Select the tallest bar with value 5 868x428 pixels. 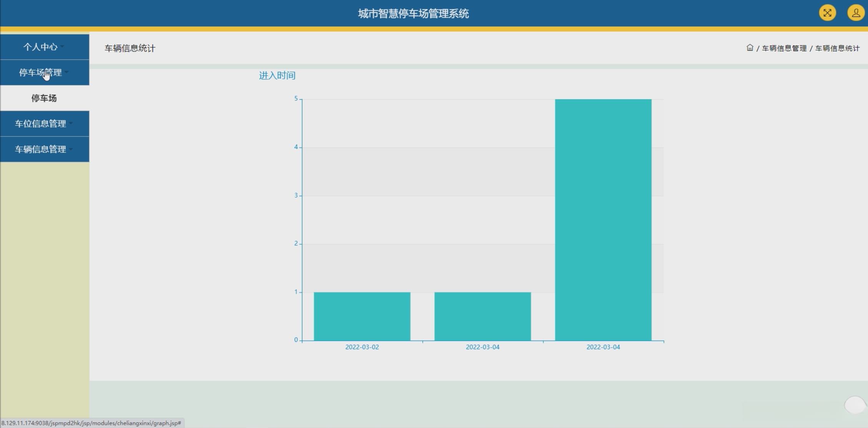(603, 219)
